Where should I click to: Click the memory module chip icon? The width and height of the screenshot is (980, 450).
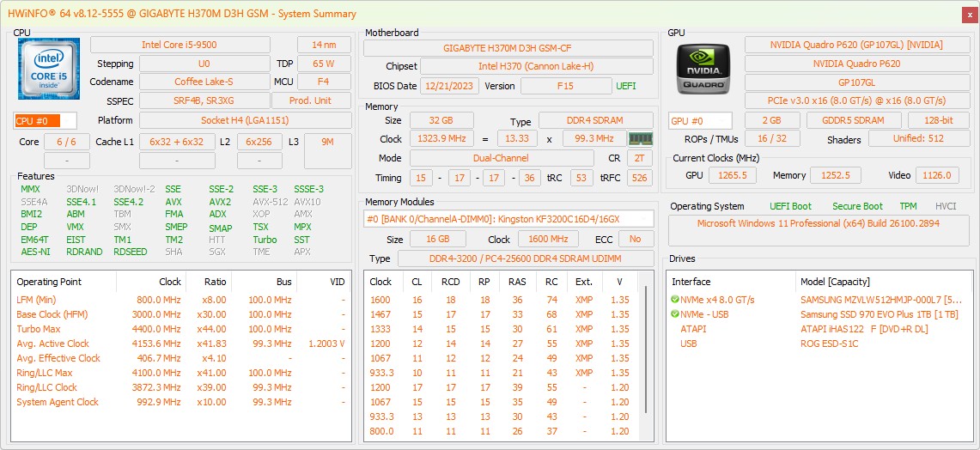click(641, 139)
